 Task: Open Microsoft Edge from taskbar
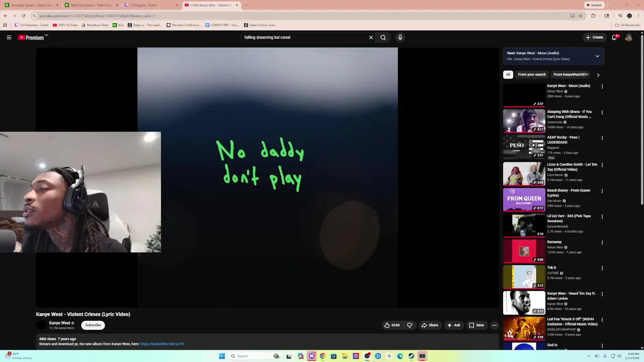[400, 356]
